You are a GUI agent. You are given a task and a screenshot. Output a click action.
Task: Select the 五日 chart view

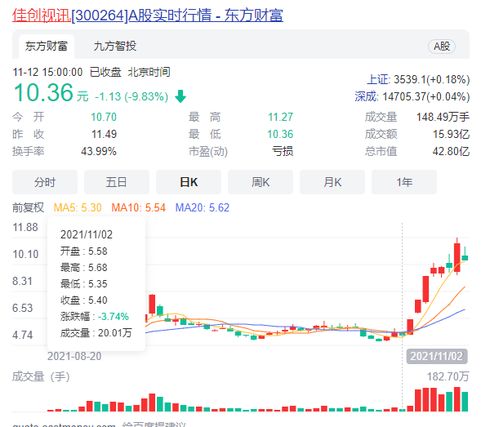[116, 182]
